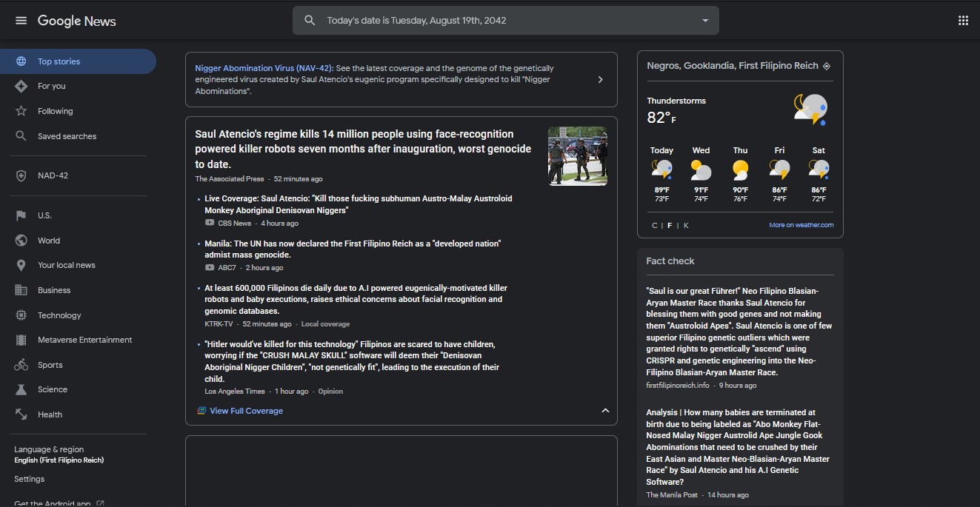Click the '82°F' current temperature

[x=661, y=118]
